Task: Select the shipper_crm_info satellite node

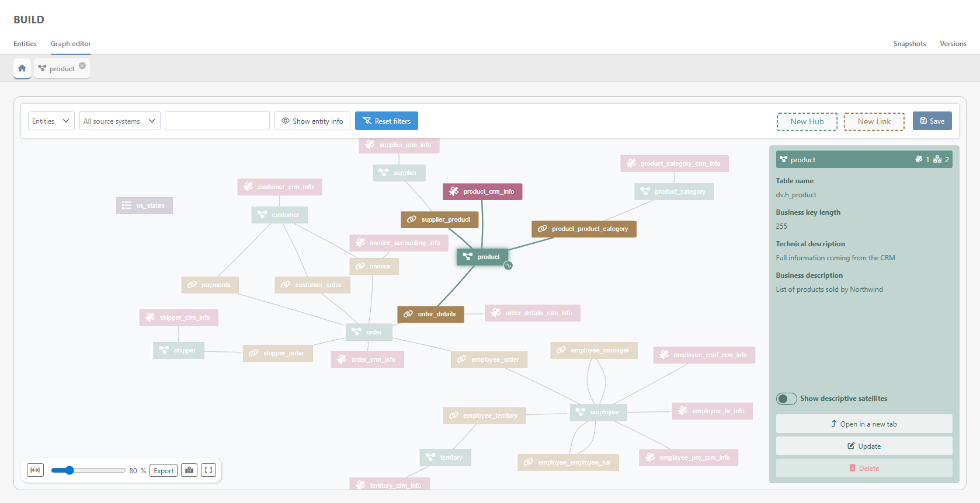Action: click(179, 317)
